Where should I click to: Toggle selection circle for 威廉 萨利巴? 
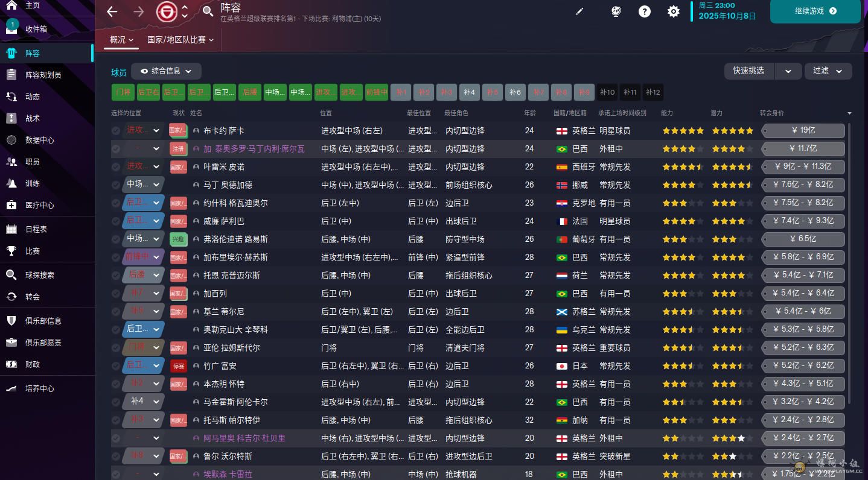(116, 221)
